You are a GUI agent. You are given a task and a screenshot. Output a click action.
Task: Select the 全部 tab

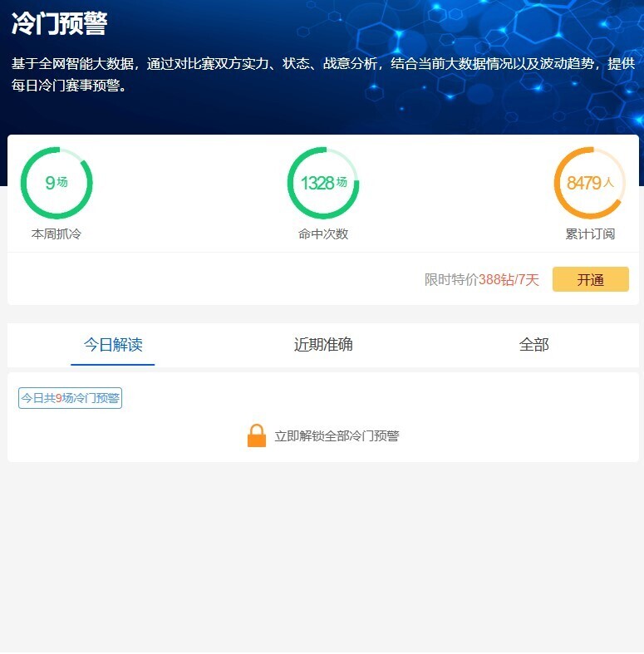pos(533,345)
